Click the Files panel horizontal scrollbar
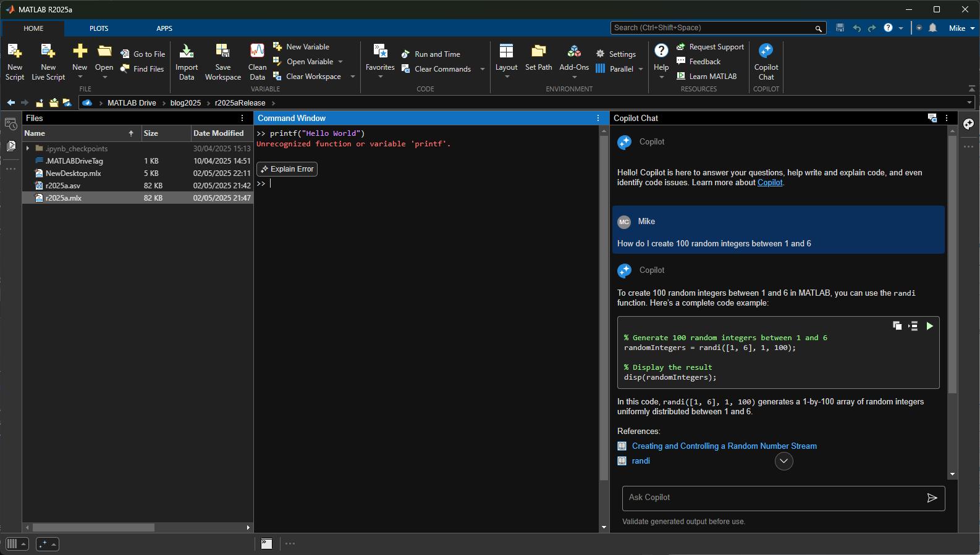 (x=93, y=528)
